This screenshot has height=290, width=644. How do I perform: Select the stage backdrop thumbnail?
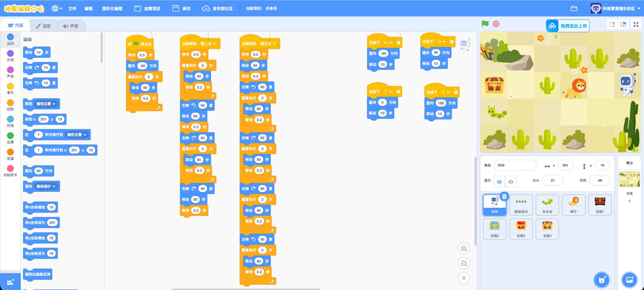(629, 179)
